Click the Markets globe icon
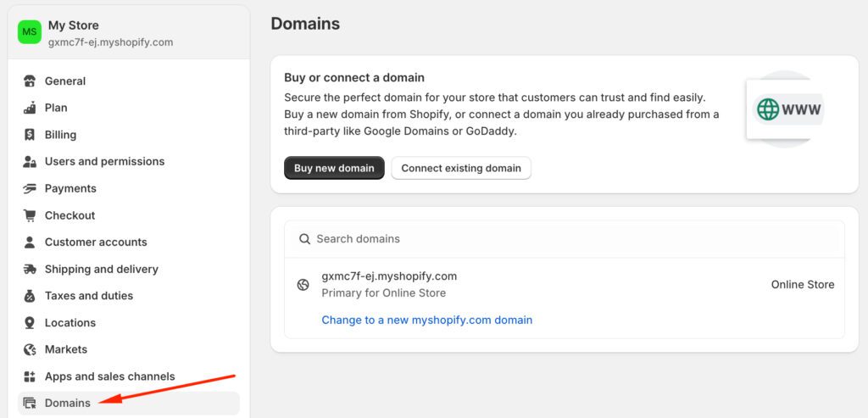 click(30, 349)
